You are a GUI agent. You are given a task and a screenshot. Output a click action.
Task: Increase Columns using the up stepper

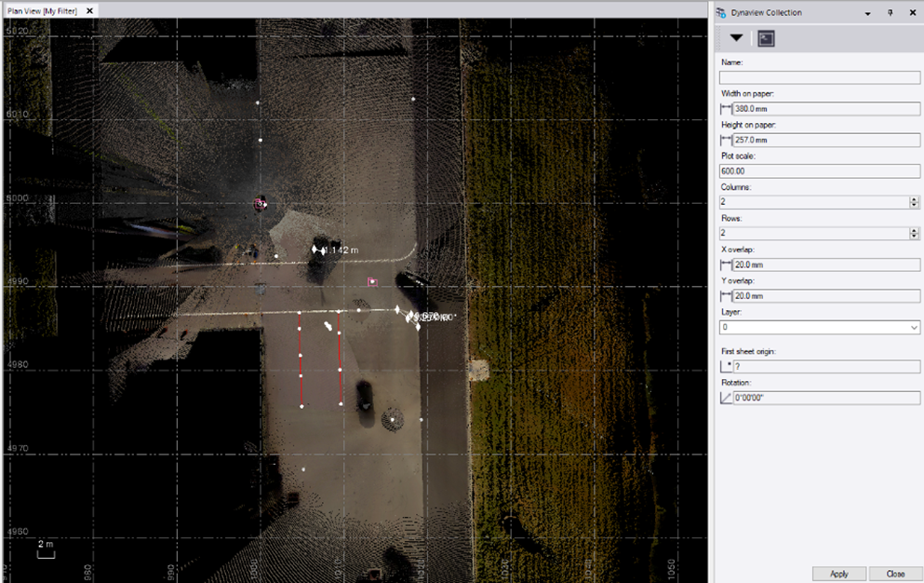pyautogui.click(x=912, y=197)
